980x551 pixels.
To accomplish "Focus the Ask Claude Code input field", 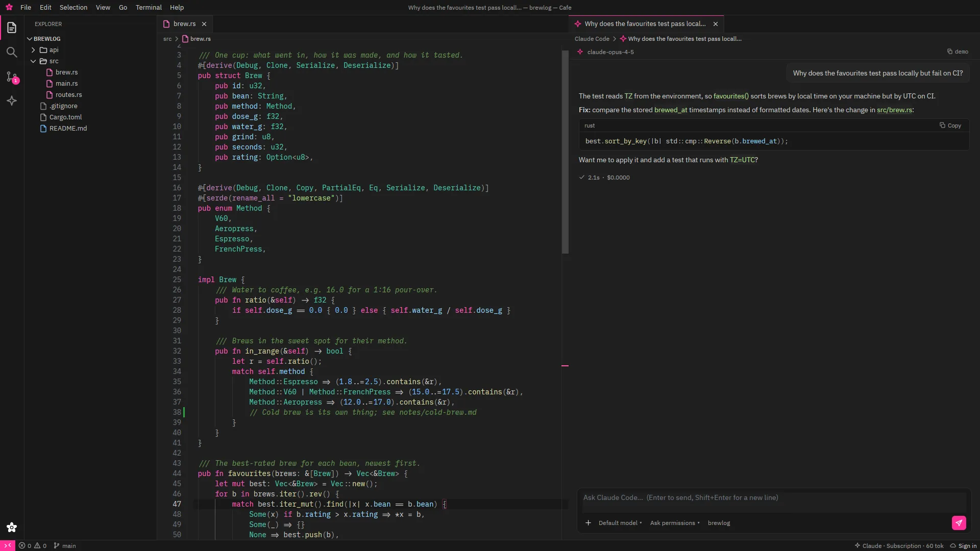I will [x=774, y=502].
